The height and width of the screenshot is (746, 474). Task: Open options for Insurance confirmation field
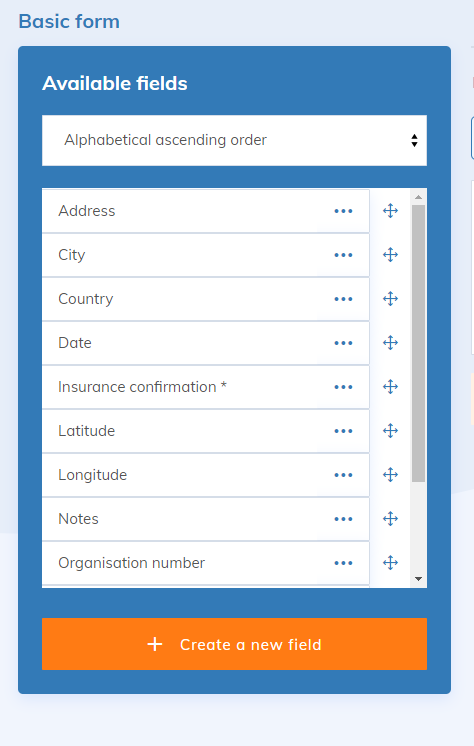coord(343,387)
